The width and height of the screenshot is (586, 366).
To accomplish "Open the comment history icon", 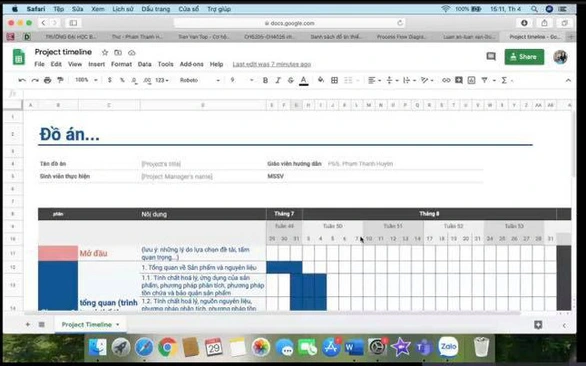I will tap(491, 56).
